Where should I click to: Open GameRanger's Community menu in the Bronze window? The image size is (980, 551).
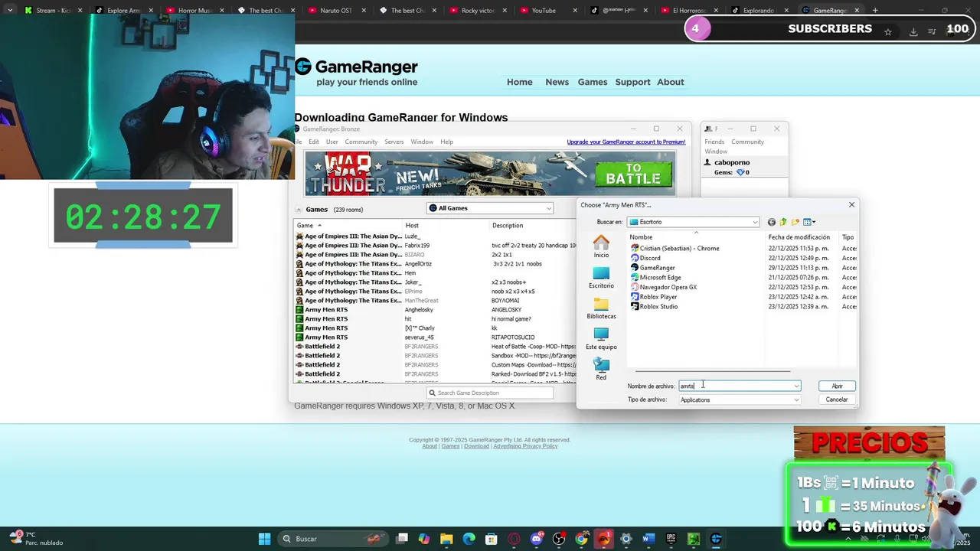click(x=361, y=142)
